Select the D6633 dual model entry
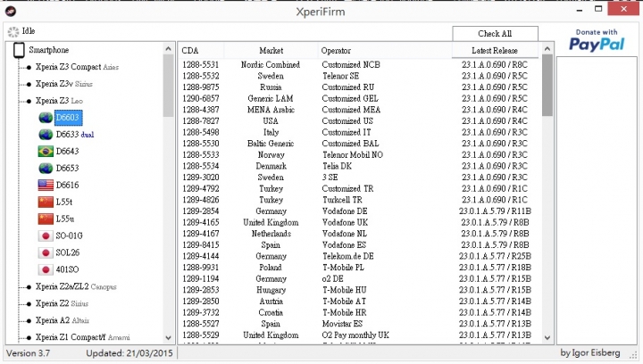 click(75, 135)
